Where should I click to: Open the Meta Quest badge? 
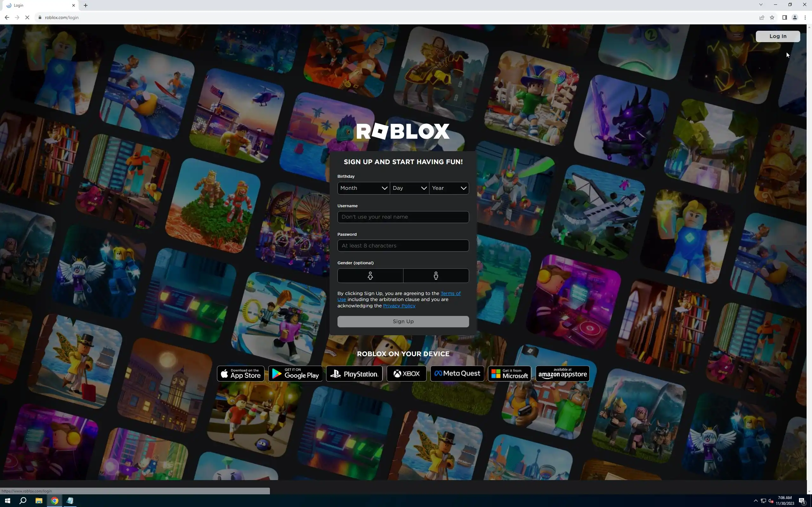457,374
